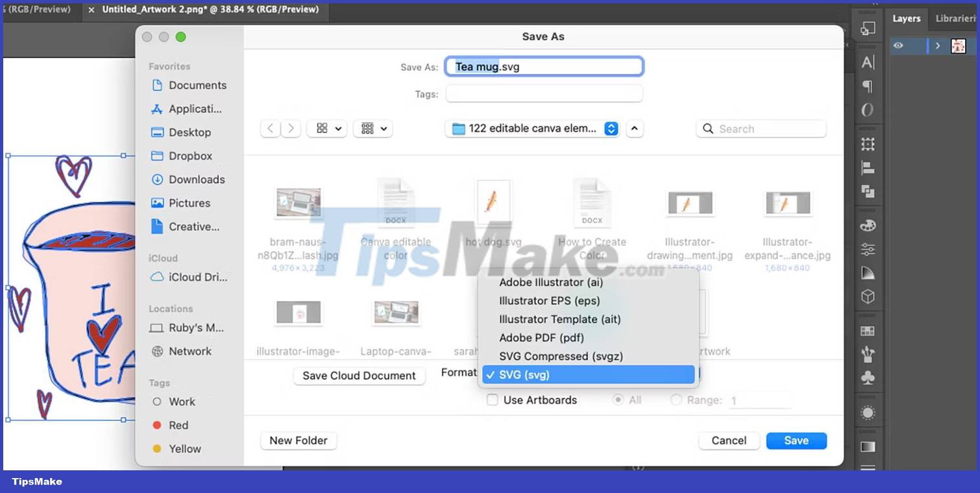Screen dimensions: 980x493
Task: Open the Pathfinder panel icon
Action: point(868,191)
